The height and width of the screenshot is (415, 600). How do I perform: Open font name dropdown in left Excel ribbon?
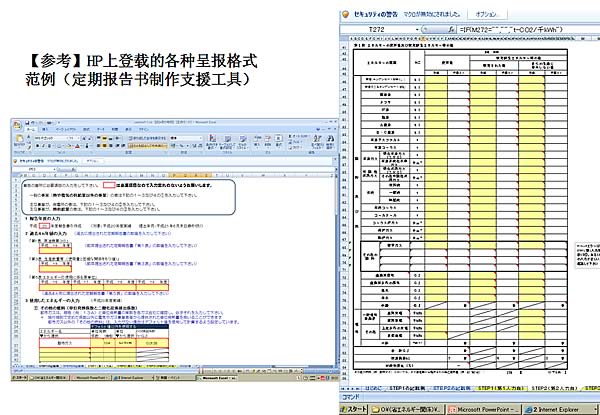point(67,138)
